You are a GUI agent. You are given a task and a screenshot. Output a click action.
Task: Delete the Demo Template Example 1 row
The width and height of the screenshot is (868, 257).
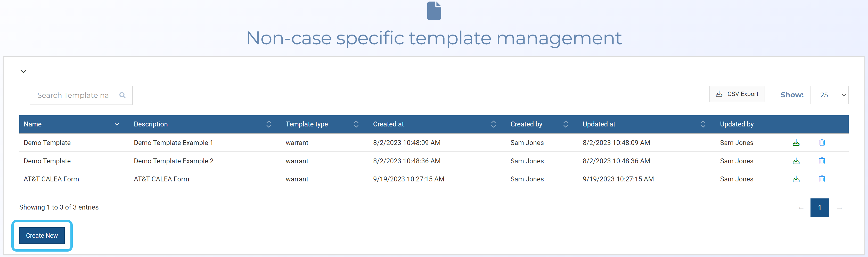(x=822, y=143)
